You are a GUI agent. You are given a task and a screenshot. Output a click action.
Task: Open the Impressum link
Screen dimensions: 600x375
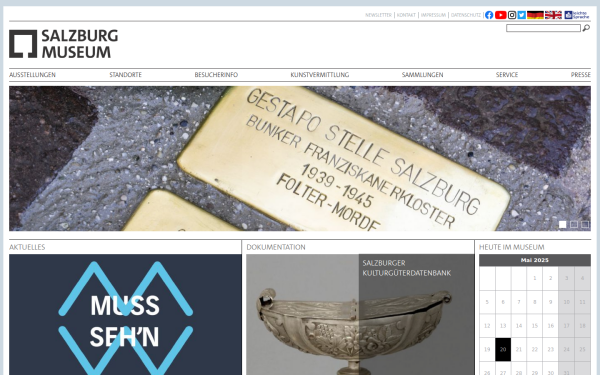(433, 15)
